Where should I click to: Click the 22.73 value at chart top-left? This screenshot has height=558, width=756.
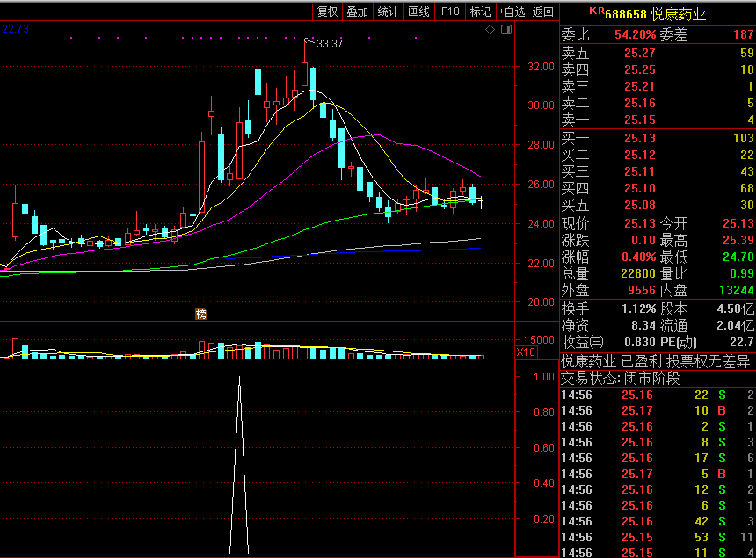pyautogui.click(x=16, y=29)
